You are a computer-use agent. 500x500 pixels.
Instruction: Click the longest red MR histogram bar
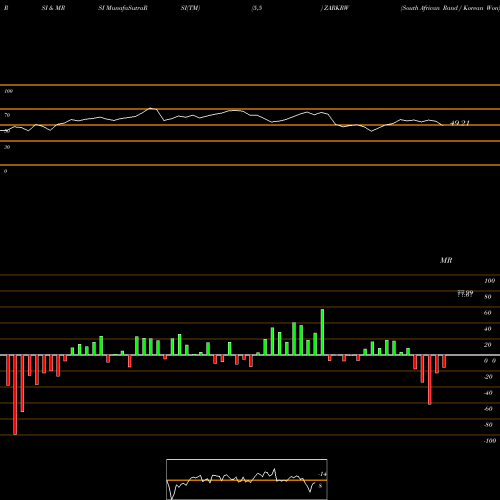[x=15, y=395]
